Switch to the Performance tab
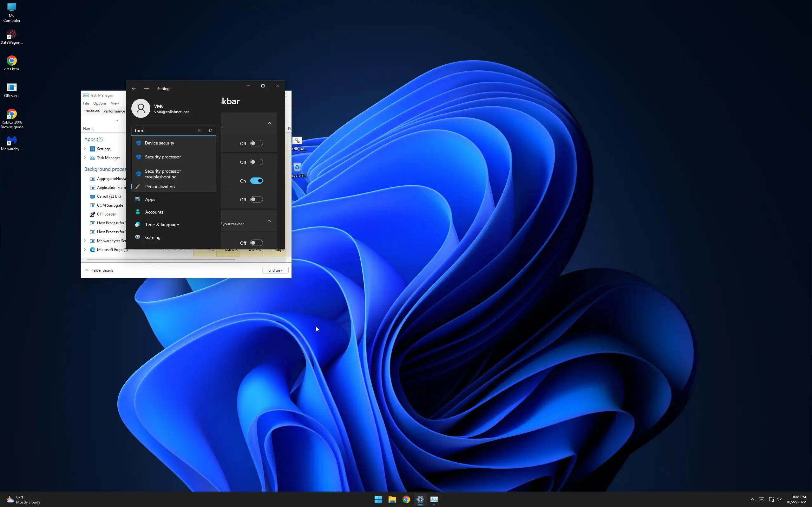 [114, 111]
